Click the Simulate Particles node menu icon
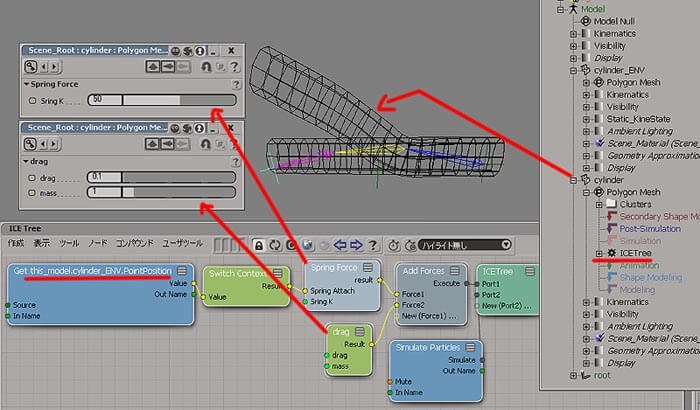This screenshot has height=410, width=700. click(471, 348)
